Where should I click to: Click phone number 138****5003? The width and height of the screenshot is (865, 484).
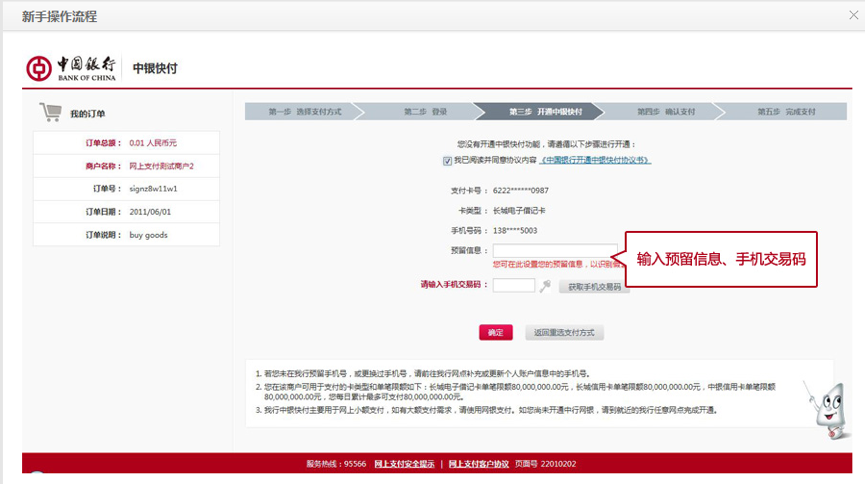pyautogui.click(x=515, y=231)
